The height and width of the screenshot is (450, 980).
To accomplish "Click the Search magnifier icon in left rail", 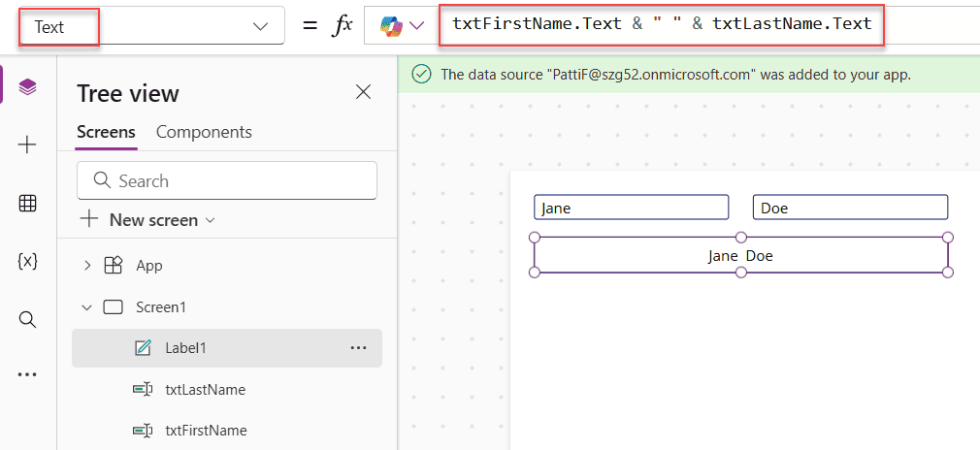I will point(27,319).
